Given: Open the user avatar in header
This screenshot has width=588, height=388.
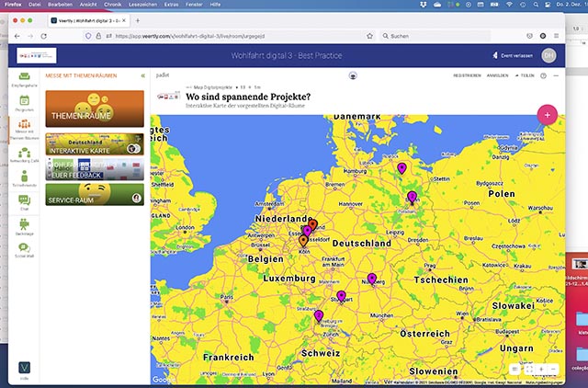Looking at the screenshot, I should tap(548, 55).
